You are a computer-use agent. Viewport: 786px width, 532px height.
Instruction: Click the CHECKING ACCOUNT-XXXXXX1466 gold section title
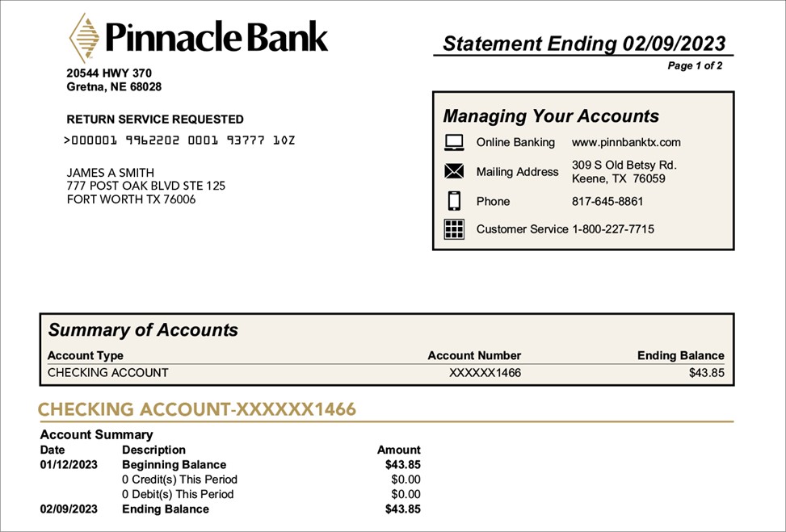(x=197, y=409)
